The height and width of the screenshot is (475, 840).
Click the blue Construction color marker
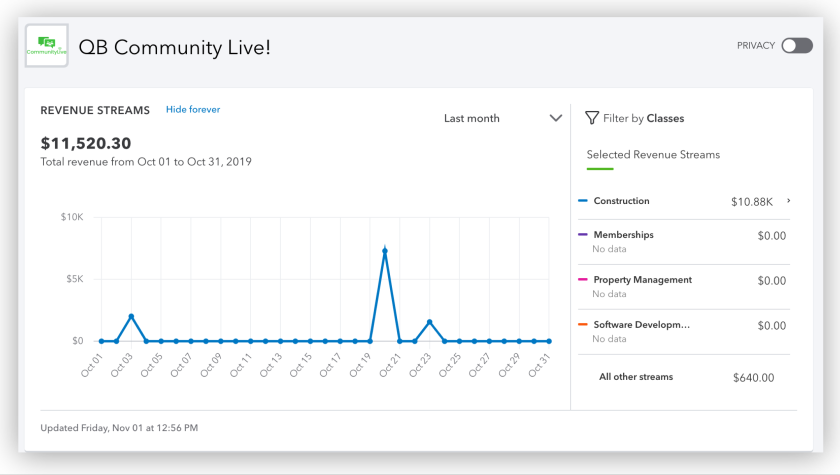pos(583,201)
